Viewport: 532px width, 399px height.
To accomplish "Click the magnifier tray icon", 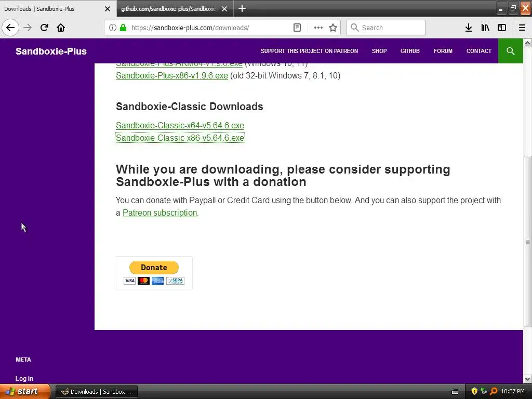I will click(494, 391).
